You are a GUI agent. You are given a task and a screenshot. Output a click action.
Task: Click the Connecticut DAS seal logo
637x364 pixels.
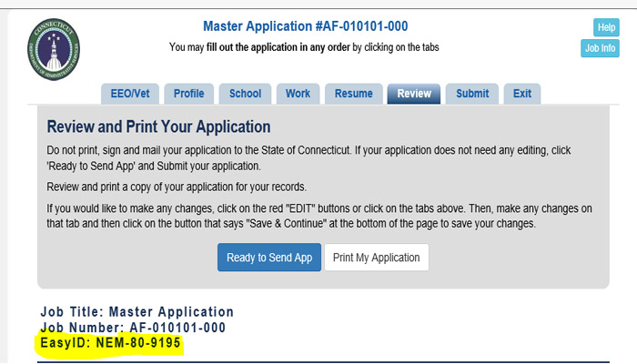(54, 49)
